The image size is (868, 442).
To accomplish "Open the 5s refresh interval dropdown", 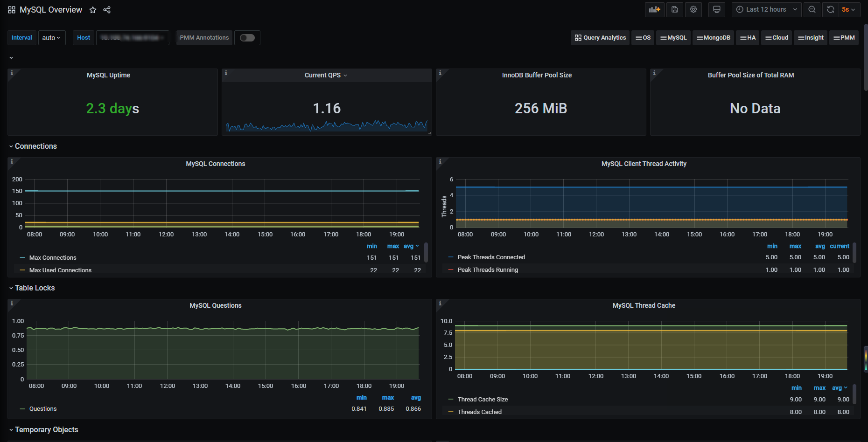I will point(849,9).
